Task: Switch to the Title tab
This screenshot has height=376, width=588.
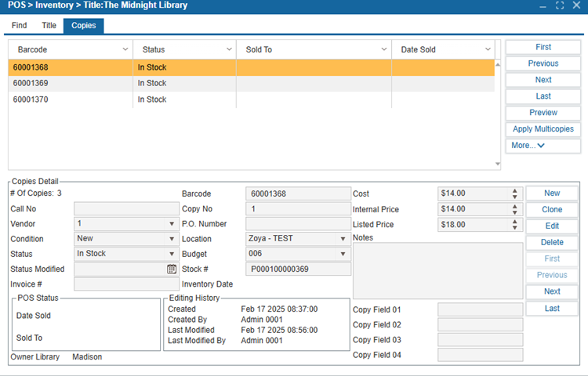Action: [x=49, y=26]
